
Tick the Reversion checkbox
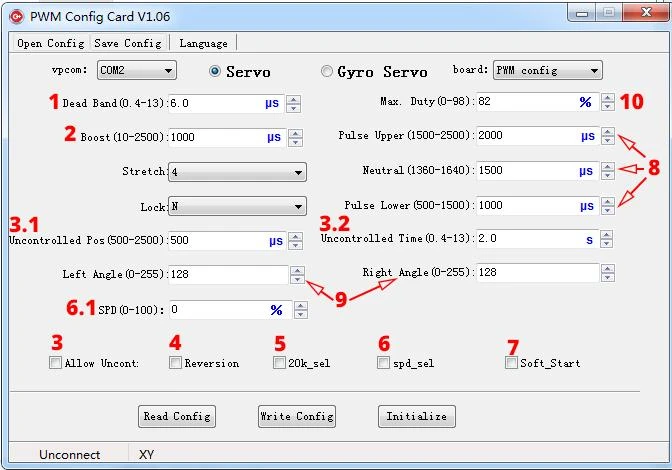click(x=176, y=363)
